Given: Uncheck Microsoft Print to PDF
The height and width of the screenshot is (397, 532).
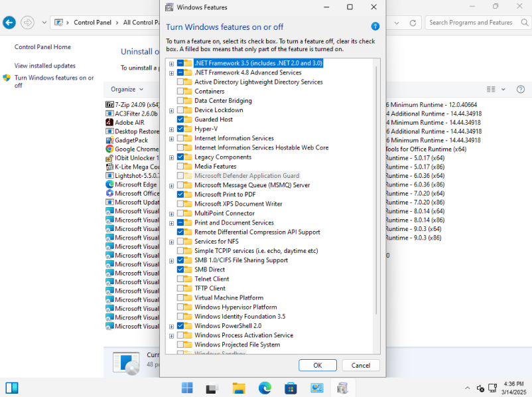Looking at the screenshot, I should coord(180,195).
